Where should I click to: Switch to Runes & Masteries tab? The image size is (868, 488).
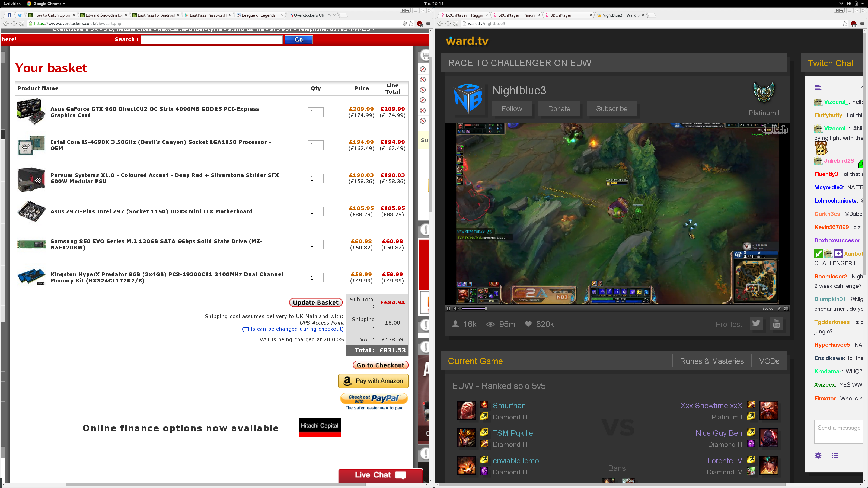click(x=712, y=361)
